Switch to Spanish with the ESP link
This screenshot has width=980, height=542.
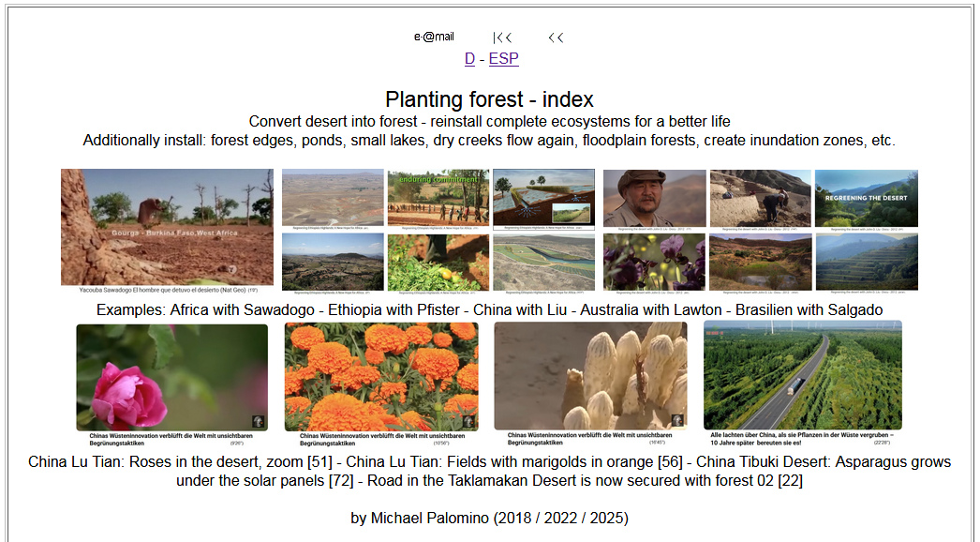coord(504,58)
